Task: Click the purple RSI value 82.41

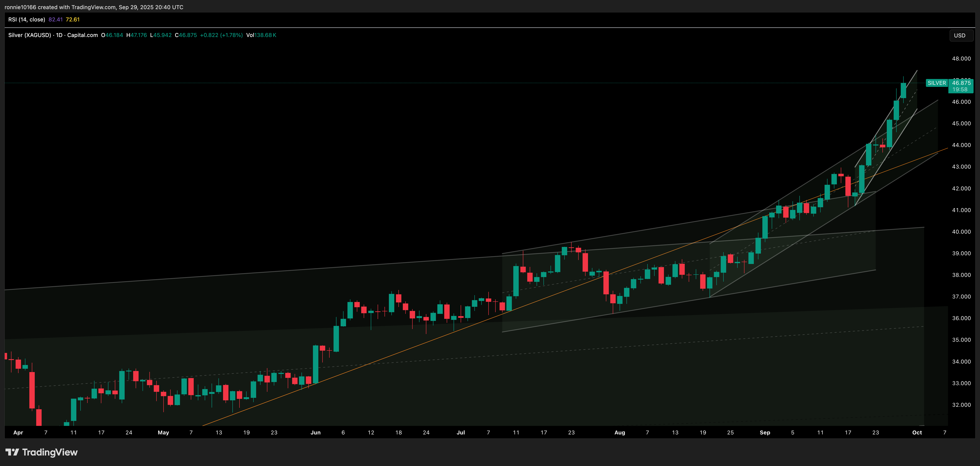Action: (56, 19)
